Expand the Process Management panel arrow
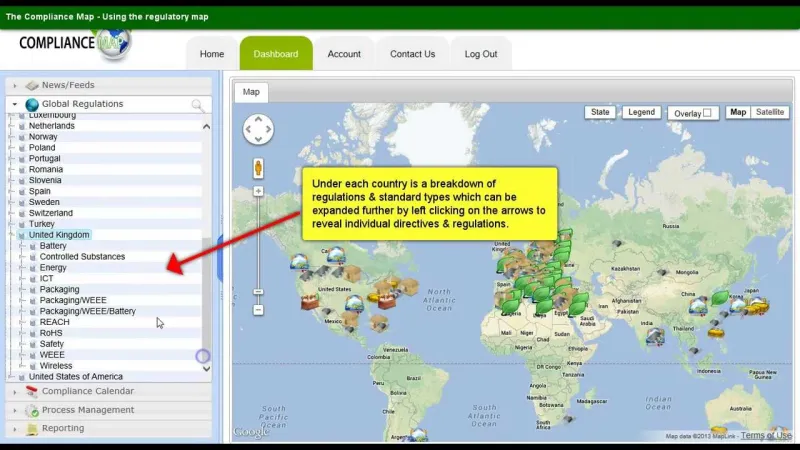This screenshot has width=800, height=450. [15, 410]
